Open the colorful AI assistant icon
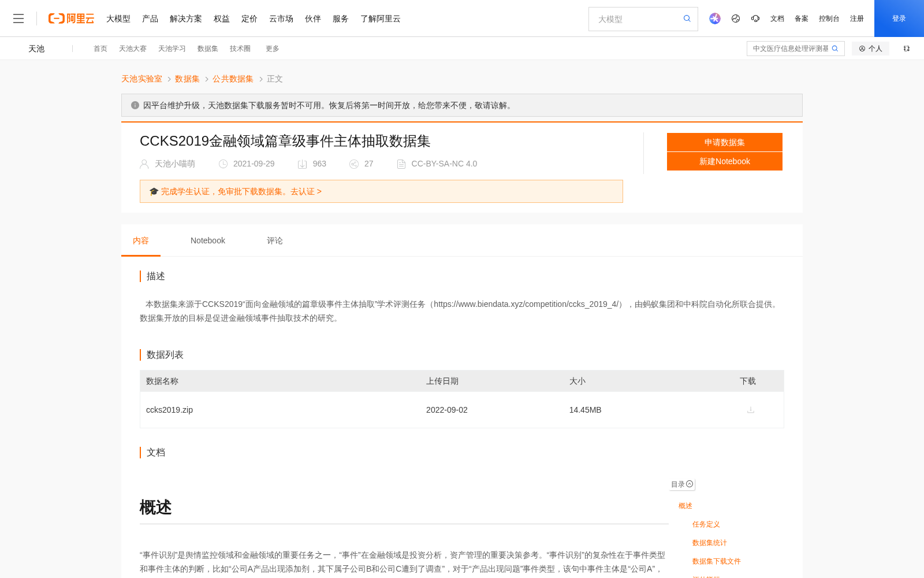This screenshot has width=924, height=578. click(x=715, y=18)
